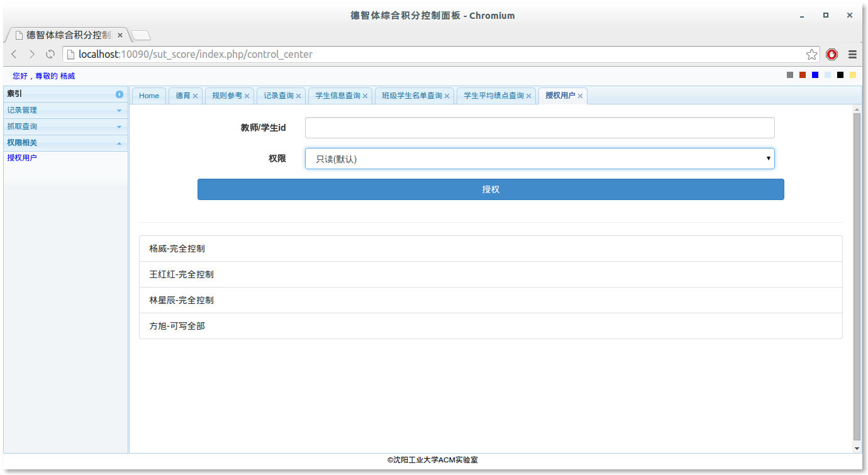
Task: Choose the light blue theme swatch
Action: coord(828,75)
